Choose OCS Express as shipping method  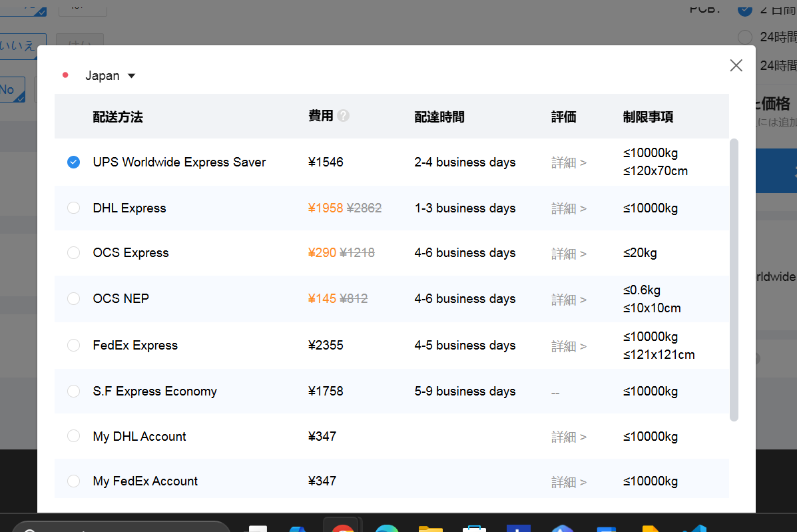[74, 253]
